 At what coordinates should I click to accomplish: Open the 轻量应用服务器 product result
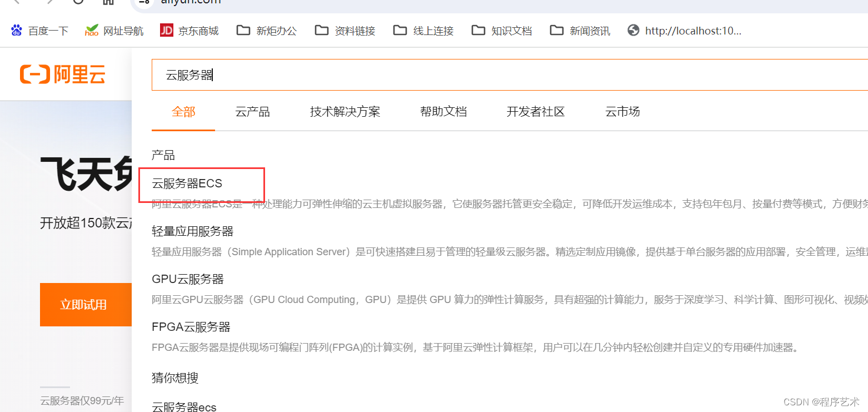pos(193,231)
